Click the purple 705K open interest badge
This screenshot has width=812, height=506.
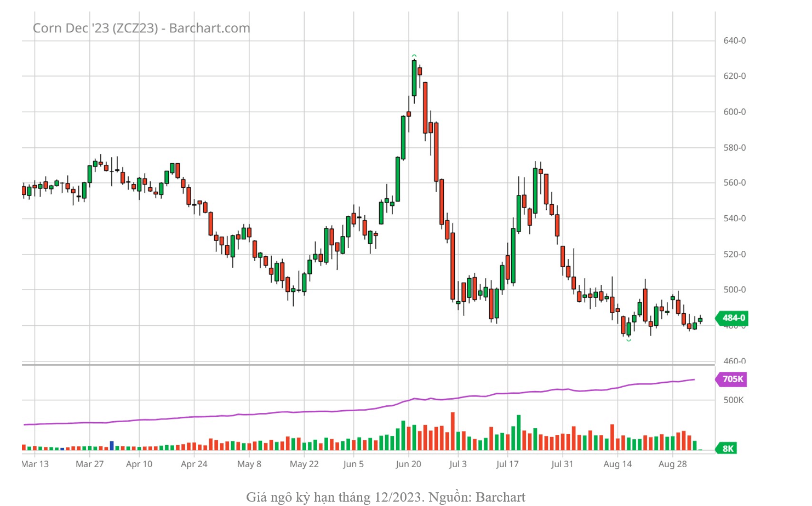pyautogui.click(x=731, y=379)
